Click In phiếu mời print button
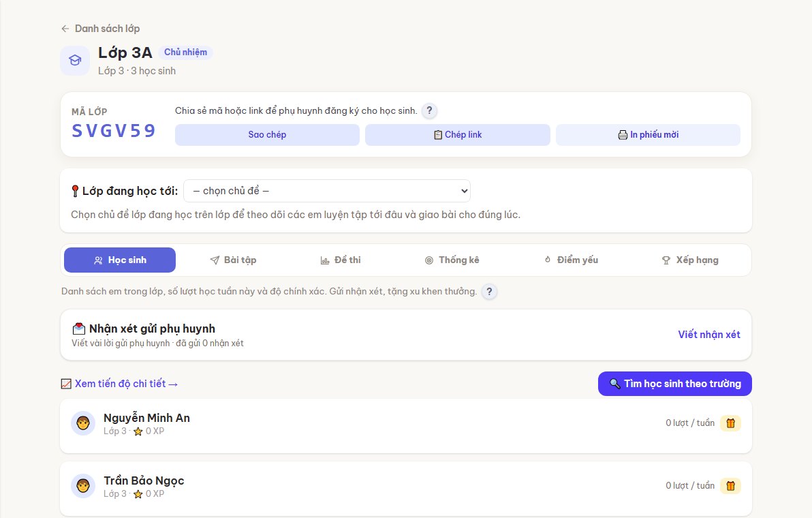The width and height of the screenshot is (812, 518). pos(648,135)
